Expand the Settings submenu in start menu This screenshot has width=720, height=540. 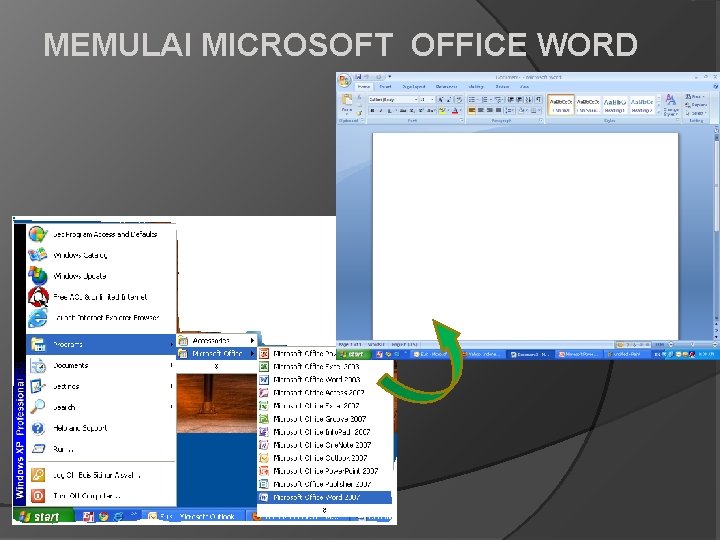tap(101, 386)
